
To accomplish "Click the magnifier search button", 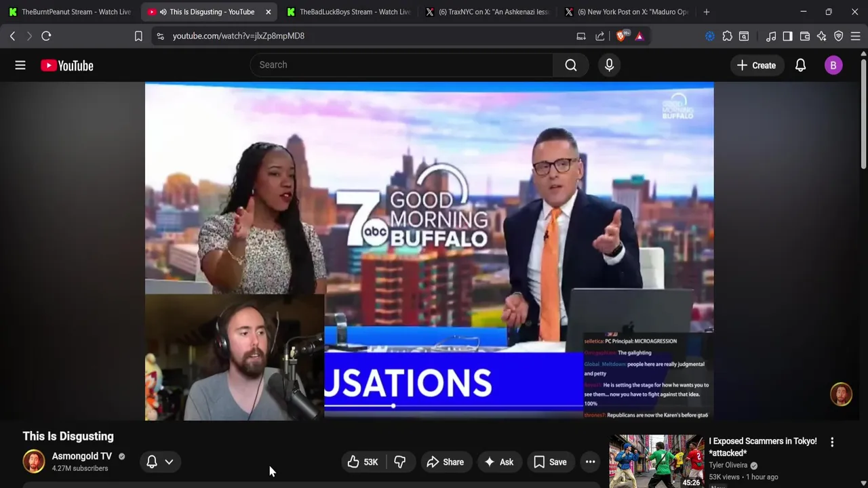I will (x=571, y=65).
